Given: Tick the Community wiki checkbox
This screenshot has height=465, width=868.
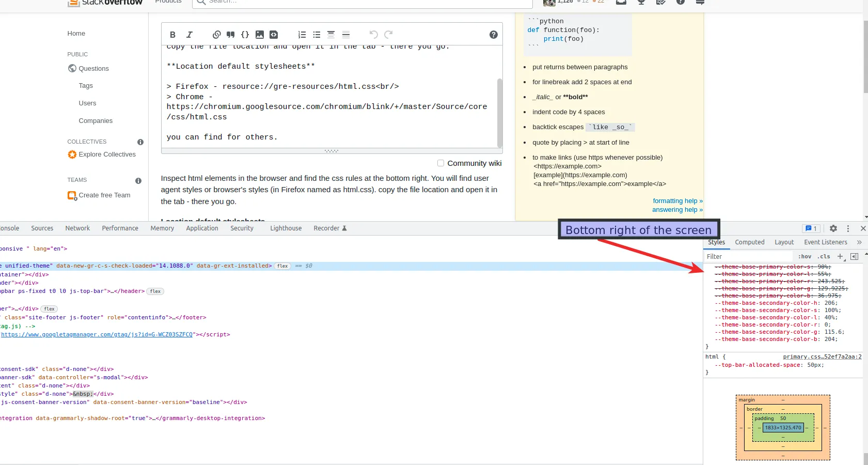Looking at the screenshot, I should tap(440, 163).
